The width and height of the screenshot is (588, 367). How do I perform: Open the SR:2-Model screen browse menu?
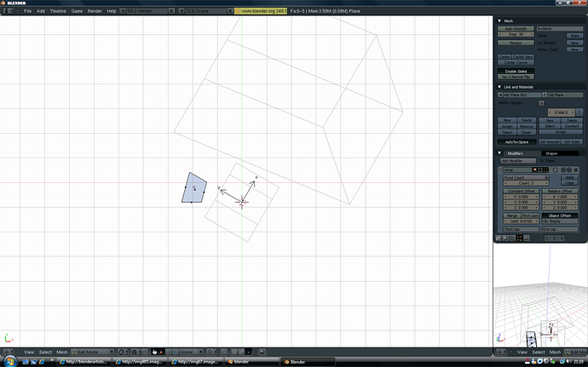tap(123, 11)
